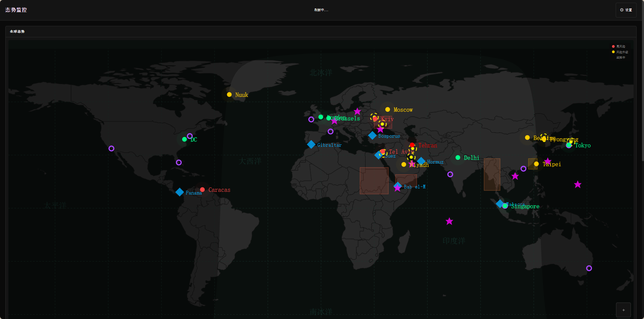
Task: Click the Riyadh yellow dot marker
Action: [404, 165]
